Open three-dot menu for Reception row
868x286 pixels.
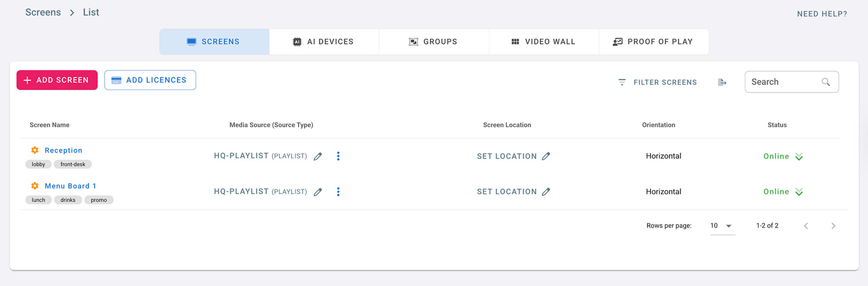(x=339, y=156)
